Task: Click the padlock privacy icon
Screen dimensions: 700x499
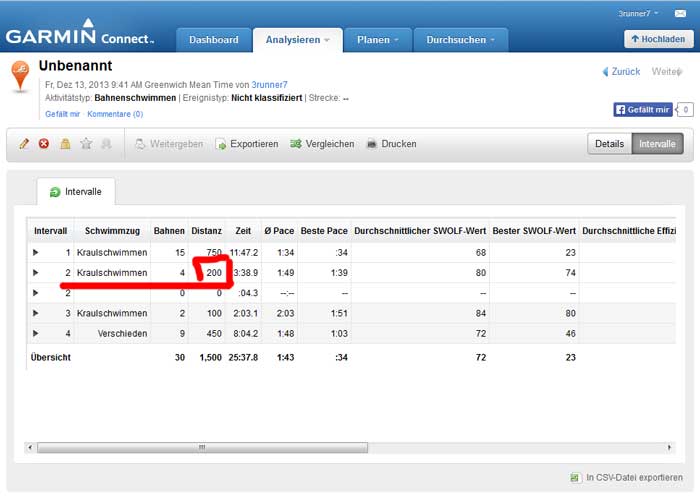Action: click(x=65, y=144)
